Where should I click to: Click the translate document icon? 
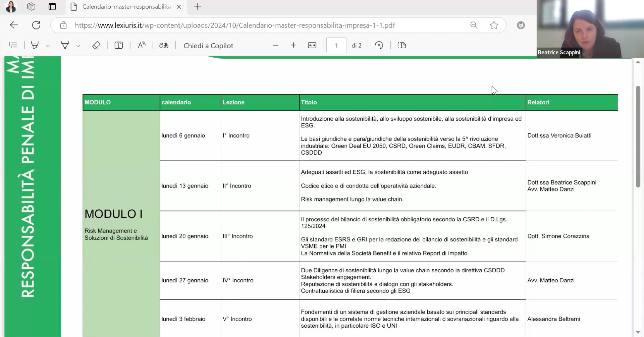(164, 45)
